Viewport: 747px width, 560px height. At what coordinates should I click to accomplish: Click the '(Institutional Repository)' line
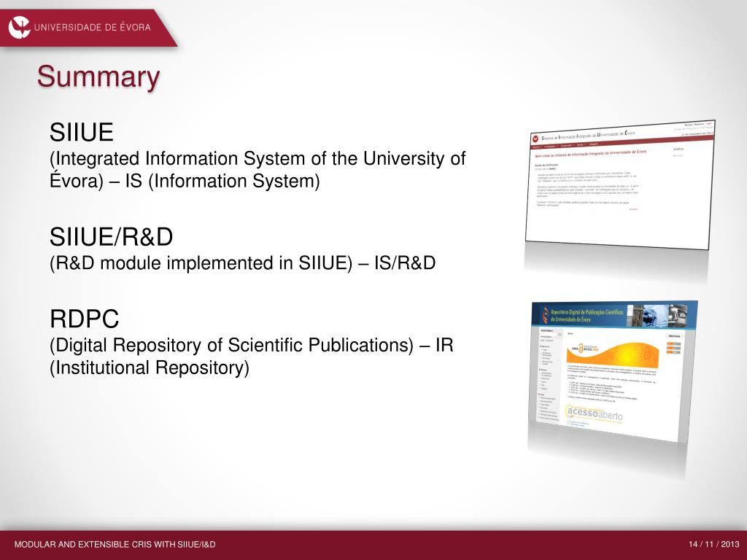point(150,367)
